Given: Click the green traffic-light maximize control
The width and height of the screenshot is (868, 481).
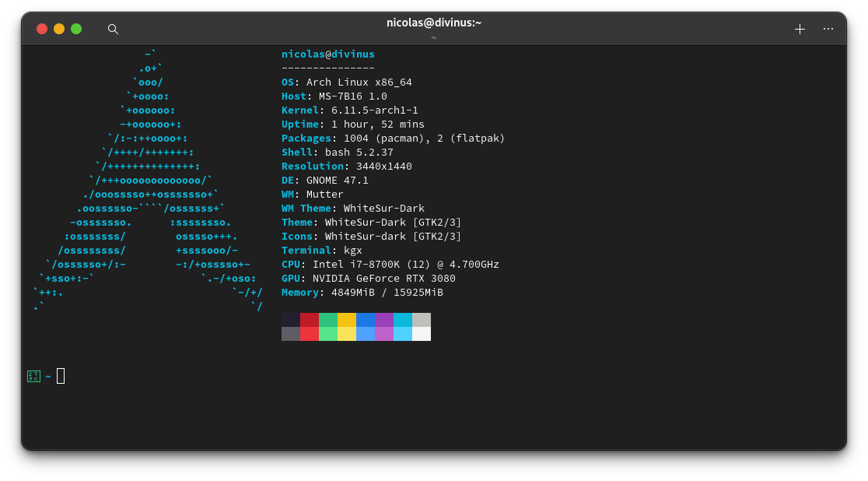Looking at the screenshot, I should click(x=75, y=27).
